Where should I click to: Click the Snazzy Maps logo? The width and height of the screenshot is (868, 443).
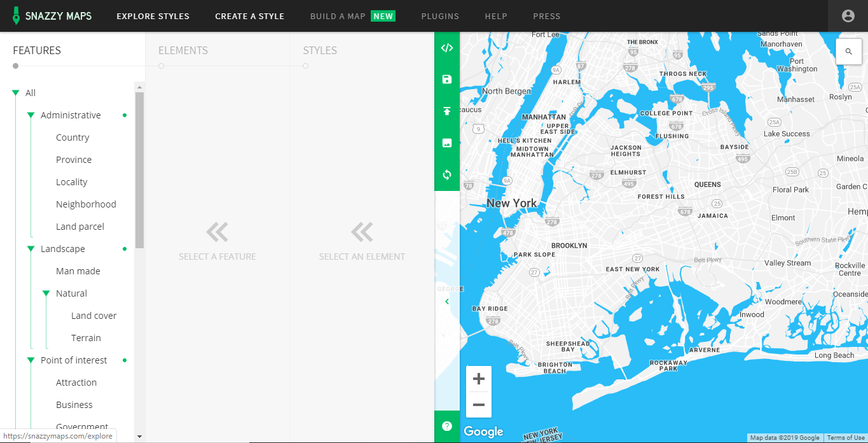point(52,16)
